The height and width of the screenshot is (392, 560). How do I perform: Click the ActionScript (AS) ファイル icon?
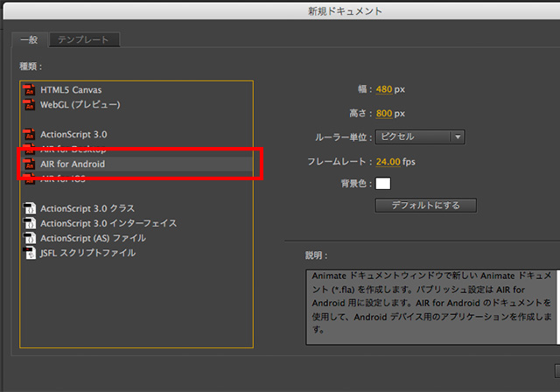(x=30, y=238)
